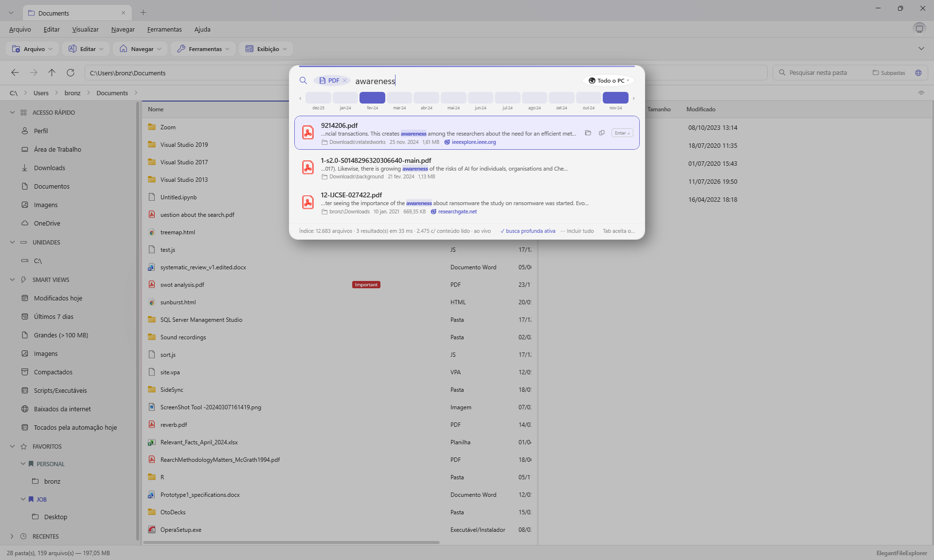The width and height of the screenshot is (934, 560).
Task: Go up one folder level
Action: [52, 72]
